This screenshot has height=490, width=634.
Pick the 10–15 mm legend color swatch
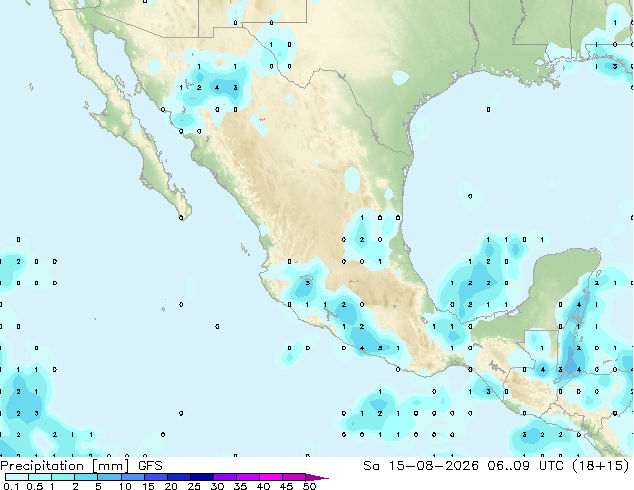coord(133,477)
